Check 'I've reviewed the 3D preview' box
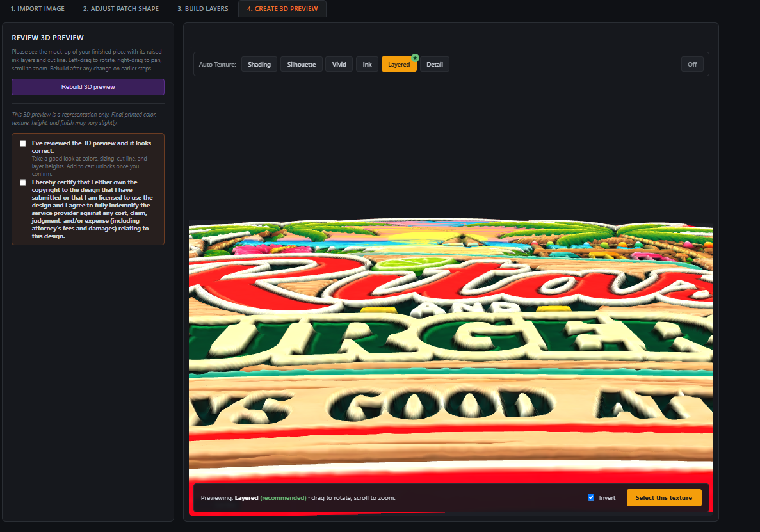The height and width of the screenshot is (532, 760). tap(23, 143)
